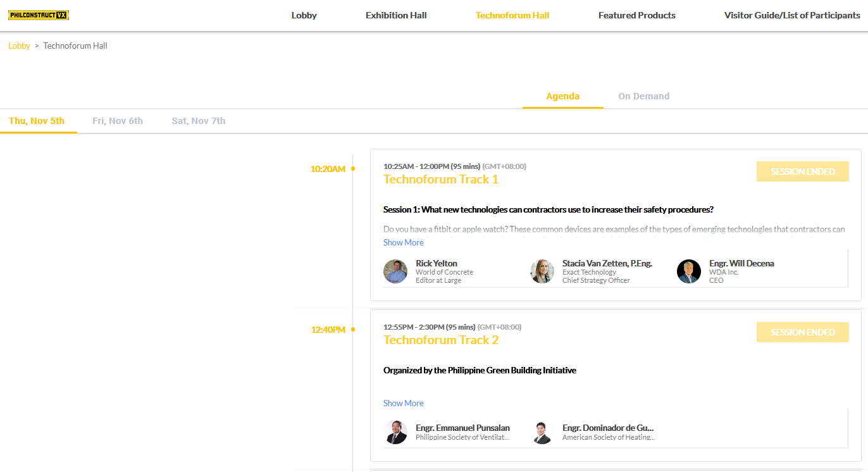The width and height of the screenshot is (868, 472).
Task: Select speaker name Rick Yelton
Action: point(437,263)
